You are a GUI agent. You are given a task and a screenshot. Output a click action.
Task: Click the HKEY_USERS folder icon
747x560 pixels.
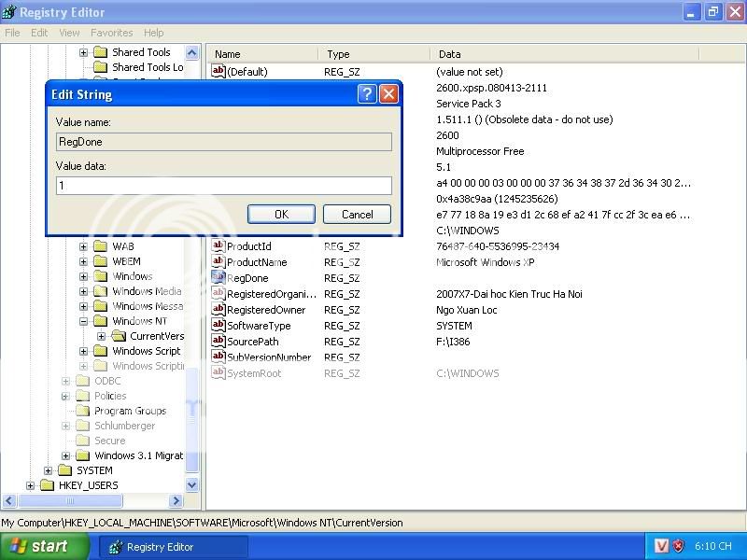pos(48,485)
